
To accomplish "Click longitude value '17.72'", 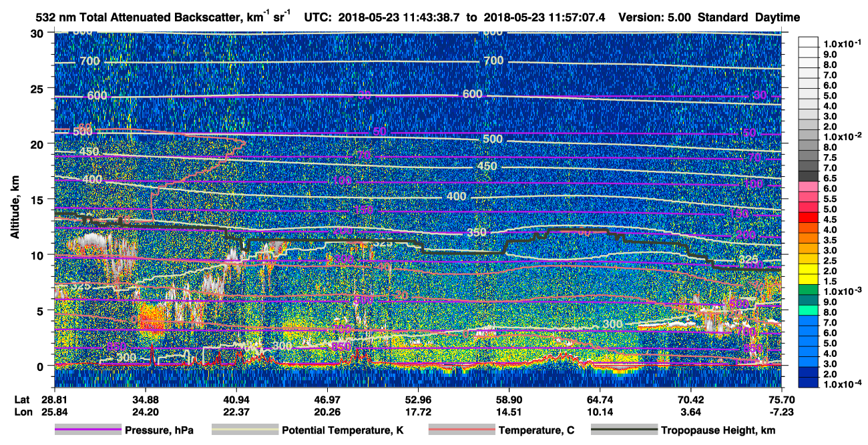I will pos(417,411).
